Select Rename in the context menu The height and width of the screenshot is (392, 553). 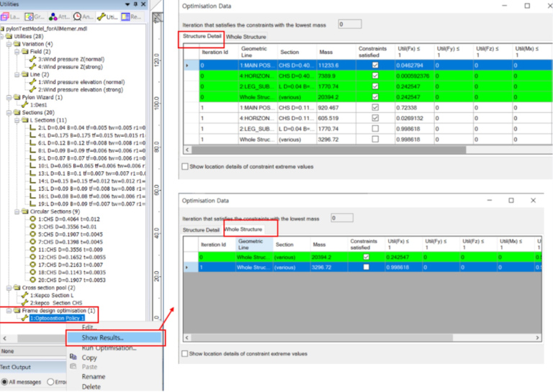93,376
